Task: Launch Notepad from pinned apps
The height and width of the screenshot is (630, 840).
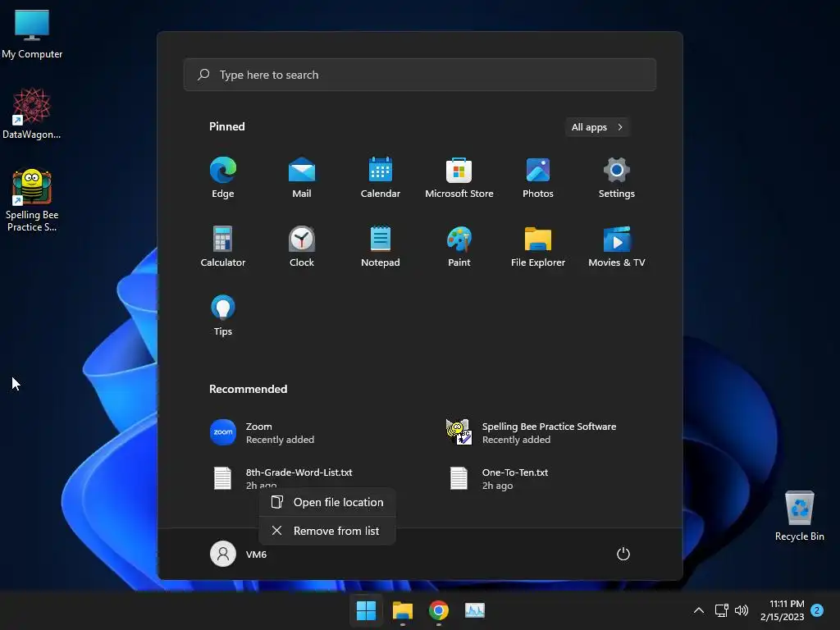Action: tap(381, 246)
